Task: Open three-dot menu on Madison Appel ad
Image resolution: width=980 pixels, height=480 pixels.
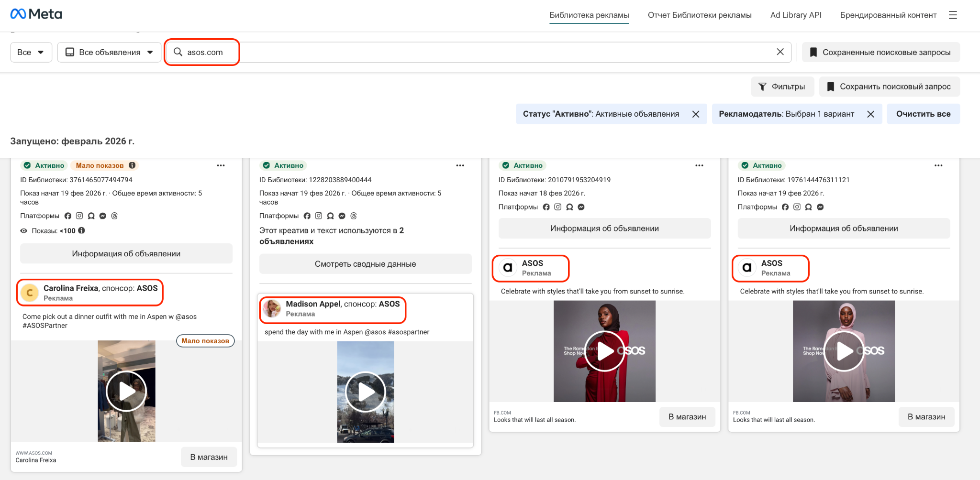Action: [x=460, y=165]
